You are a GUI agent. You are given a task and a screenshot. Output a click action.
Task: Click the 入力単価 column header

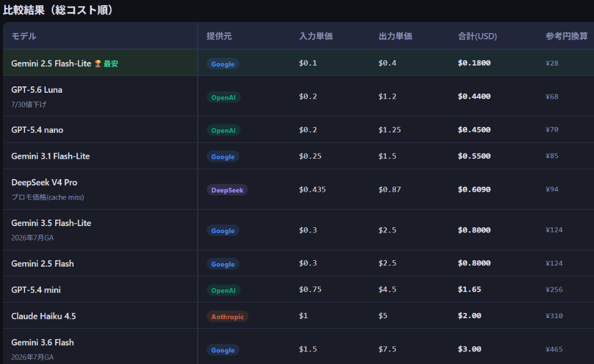point(316,36)
